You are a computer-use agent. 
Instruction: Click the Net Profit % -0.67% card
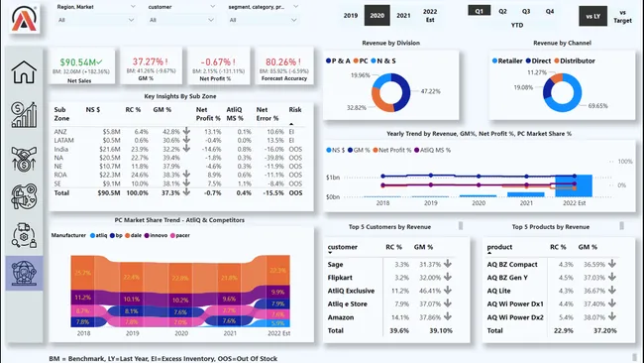pyautogui.click(x=219, y=66)
